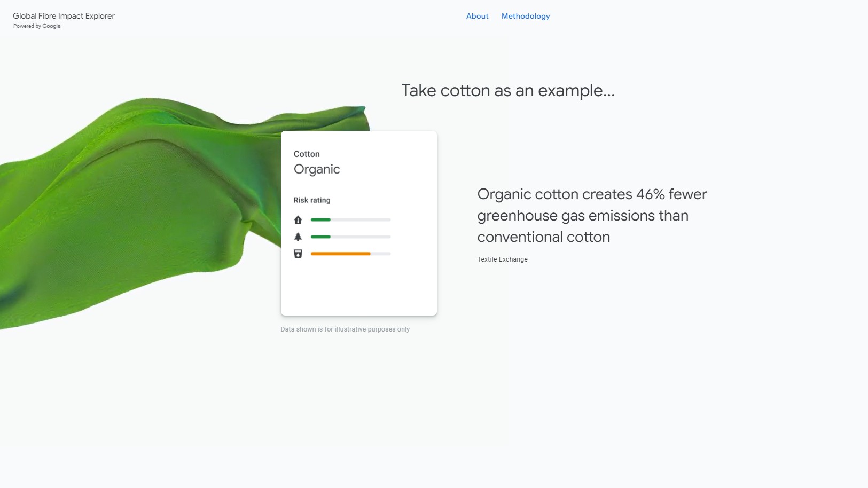Screen dimensions: 868x488
Task: Click the tree icon in Risk rating
Action: tap(298, 237)
